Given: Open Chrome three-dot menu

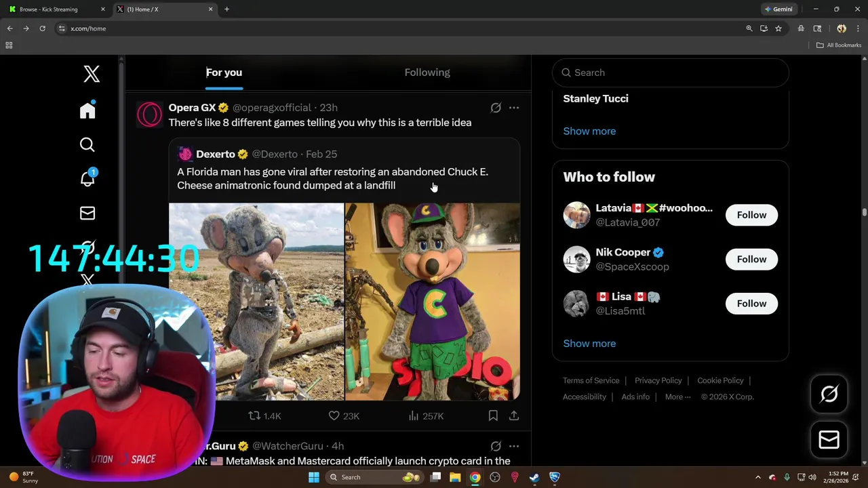Looking at the screenshot, I should click(858, 28).
